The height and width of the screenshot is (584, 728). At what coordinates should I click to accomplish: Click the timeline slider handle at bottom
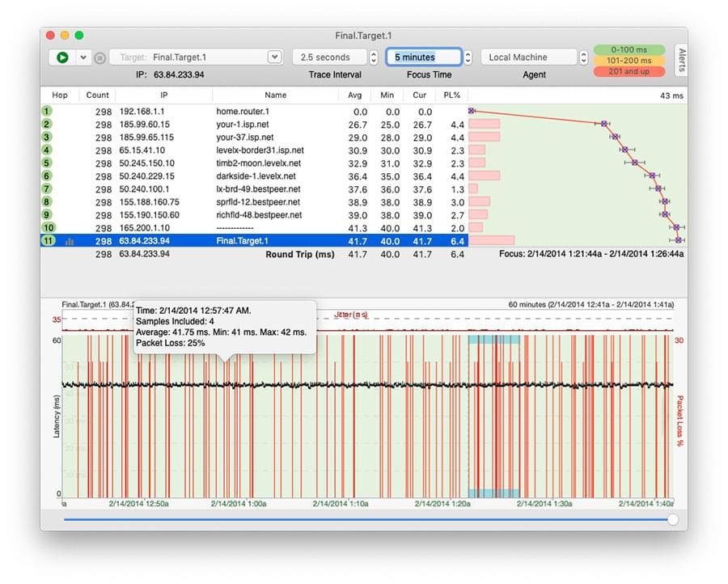pos(672,519)
